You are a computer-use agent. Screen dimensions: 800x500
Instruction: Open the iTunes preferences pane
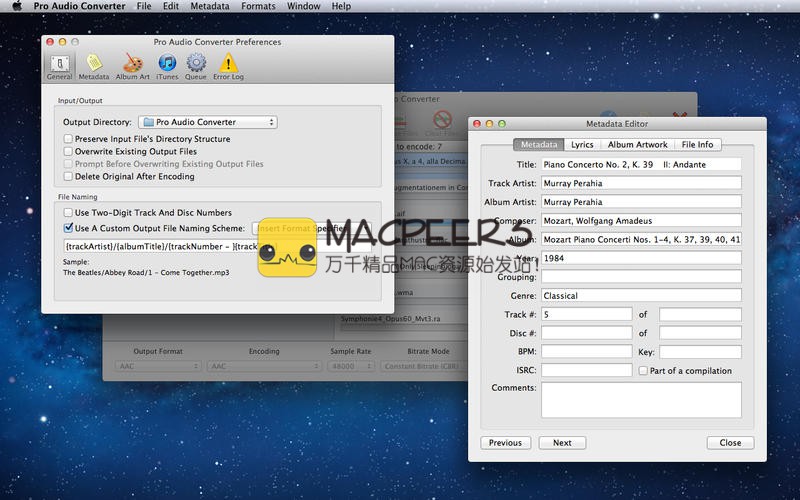pyautogui.click(x=167, y=66)
